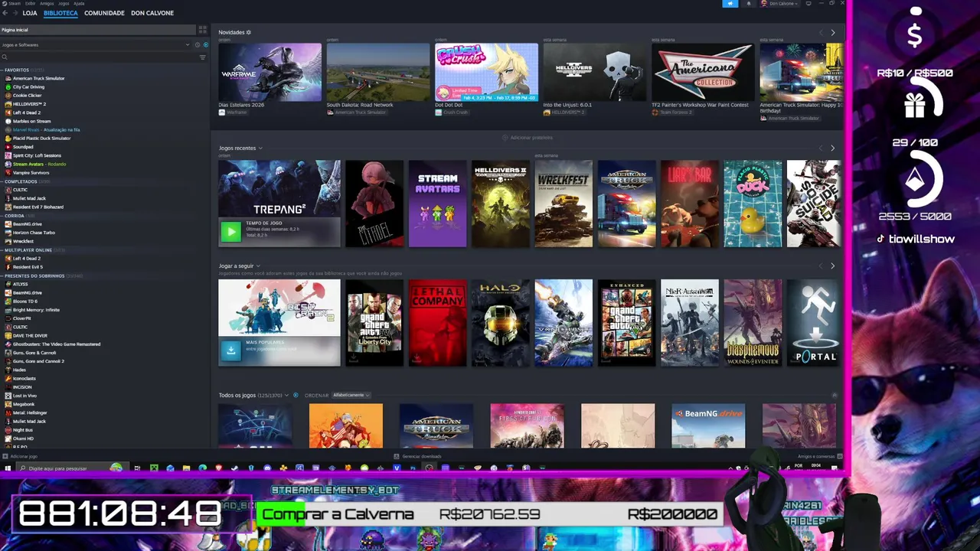Viewport: 980px width, 551px height.
Task: Open the Windows Start button
Action: [8, 468]
